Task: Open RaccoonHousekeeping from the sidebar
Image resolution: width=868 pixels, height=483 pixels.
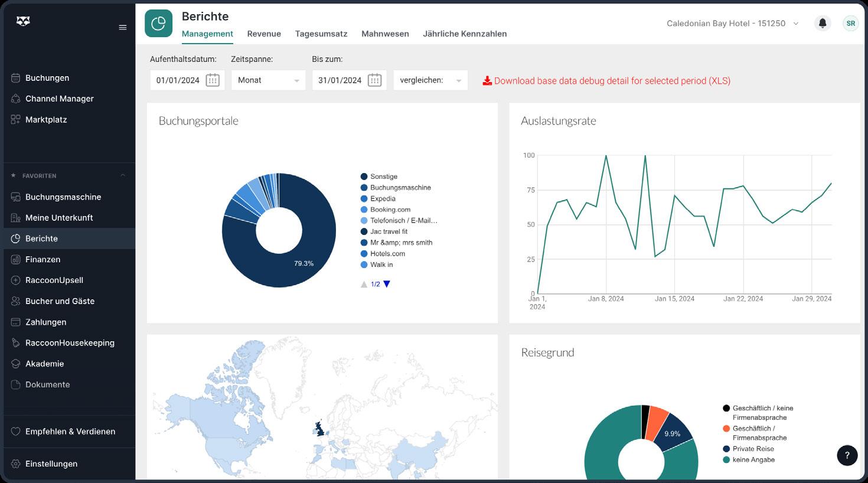Action: point(68,343)
